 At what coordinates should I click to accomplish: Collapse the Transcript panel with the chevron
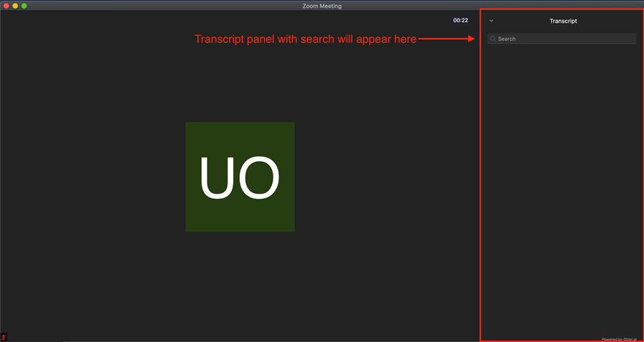click(x=491, y=21)
